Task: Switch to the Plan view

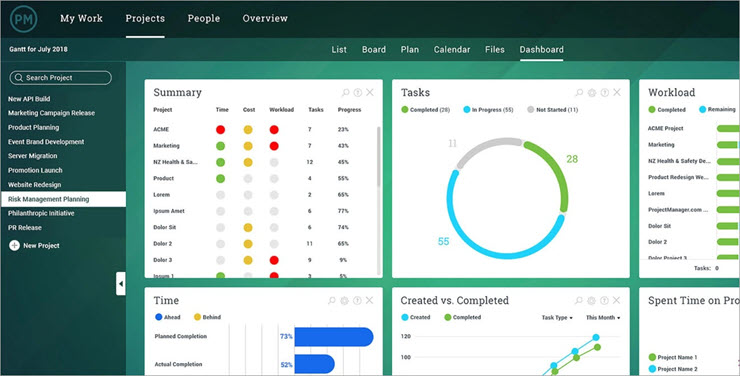Action: coord(410,50)
